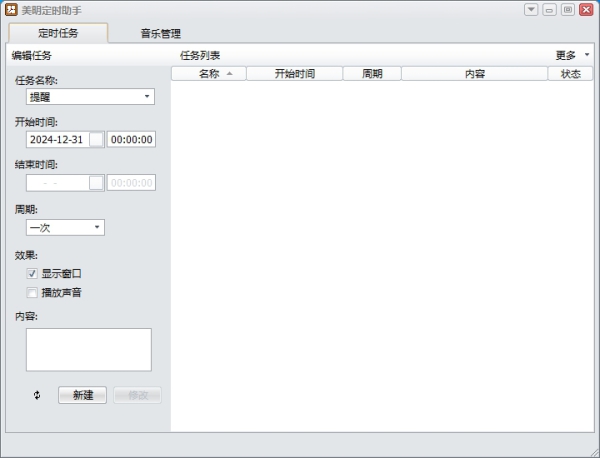Click the refresh arrows icon beside 新建

pyautogui.click(x=38, y=395)
